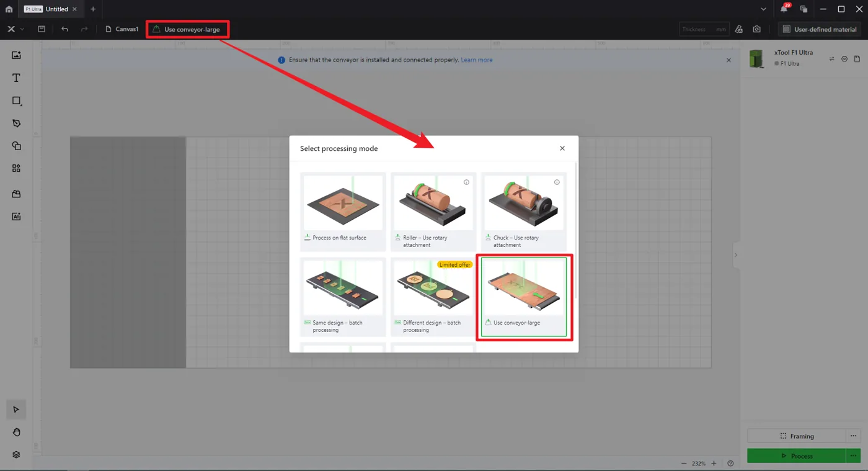Open the AI image generation tool
868x471 pixels.
click(16, 217)
